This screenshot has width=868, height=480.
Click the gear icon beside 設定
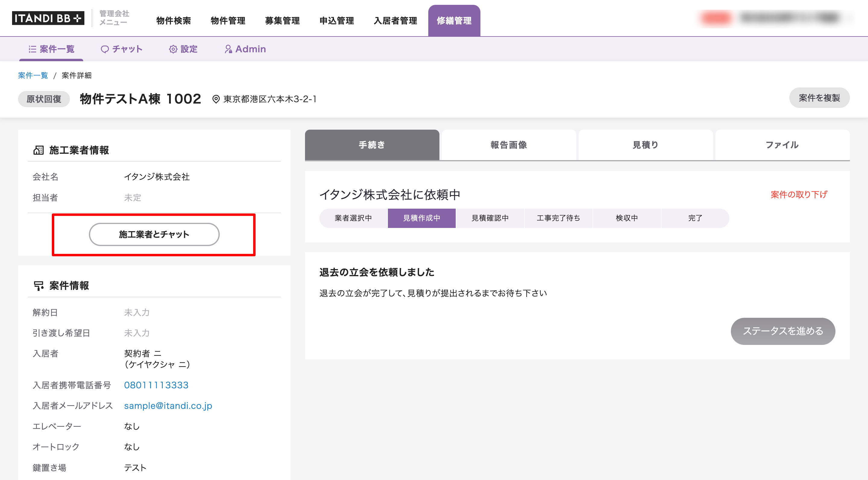pos(173,49)
